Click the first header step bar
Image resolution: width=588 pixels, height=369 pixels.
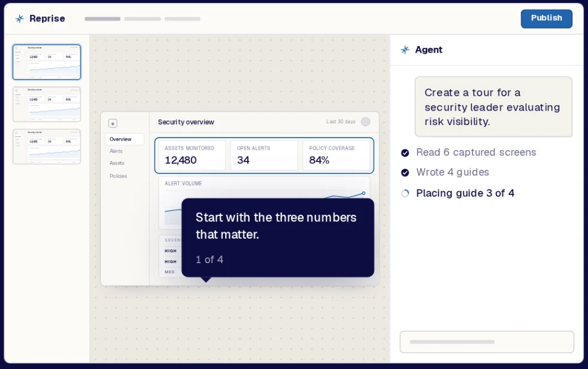point(102,19)
